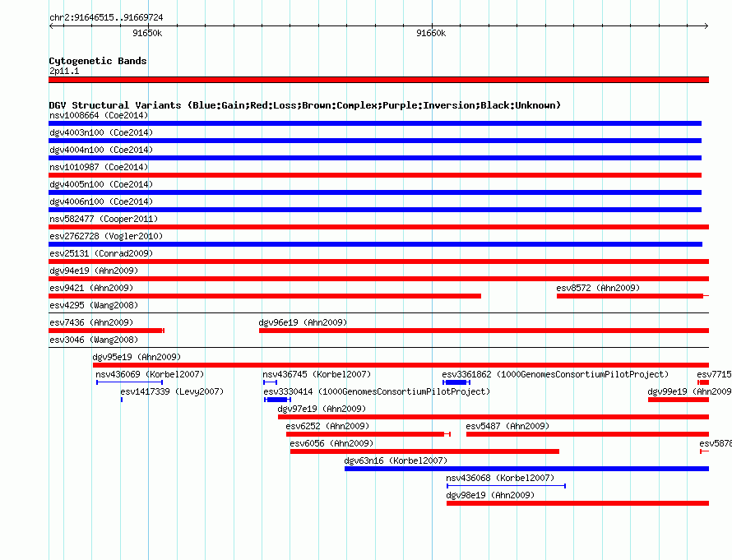Click the nsv582477 (Cooper2011) label
732x560 pixels.
coord(104,219)
